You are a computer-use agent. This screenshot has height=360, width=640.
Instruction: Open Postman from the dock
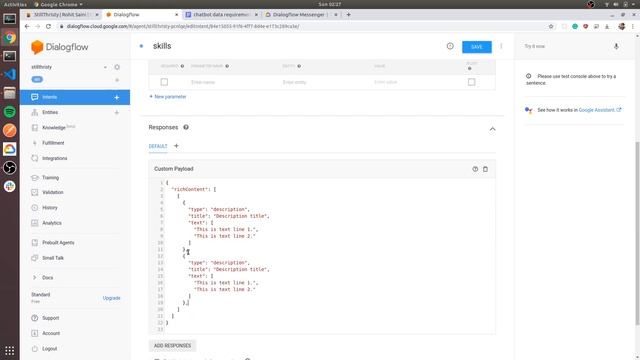point(9,131)
